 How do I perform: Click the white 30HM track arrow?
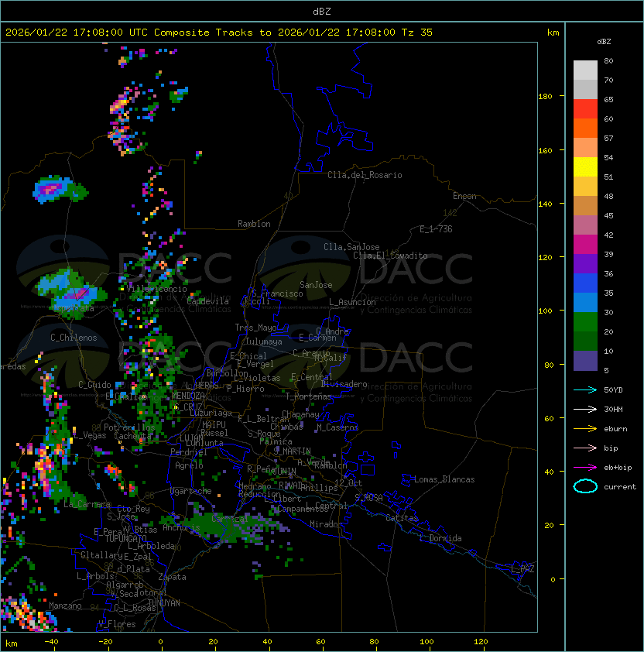pos(585,410)
